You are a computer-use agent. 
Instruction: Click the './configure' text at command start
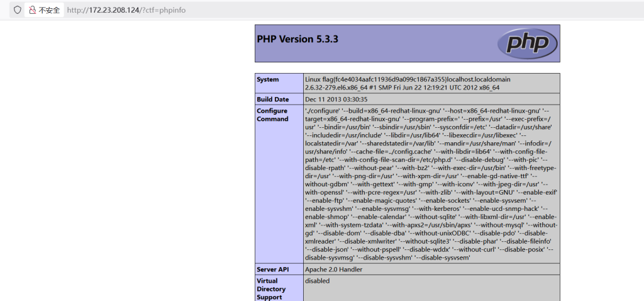[323, 110]
